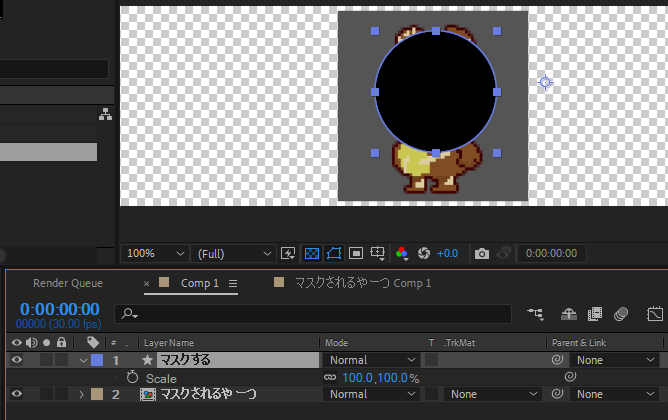Click blue label swatch of layer 1

click(x=97, y=360)
